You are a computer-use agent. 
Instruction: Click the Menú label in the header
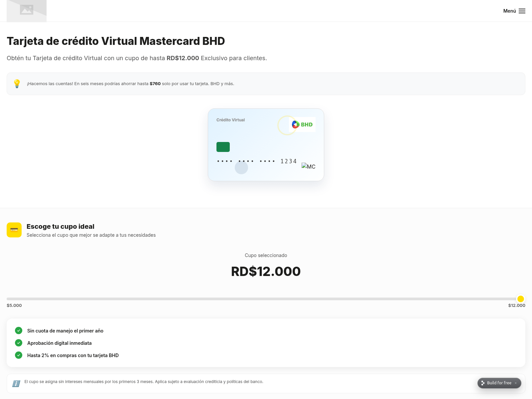509,11
